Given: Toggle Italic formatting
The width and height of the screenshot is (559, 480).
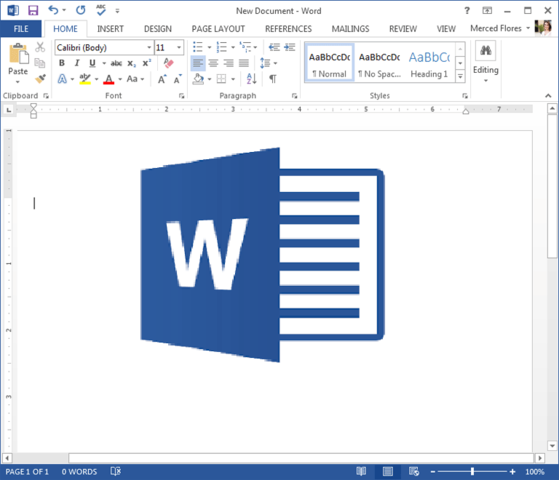Looking at the screenshot, I should (x=77, y=63).
